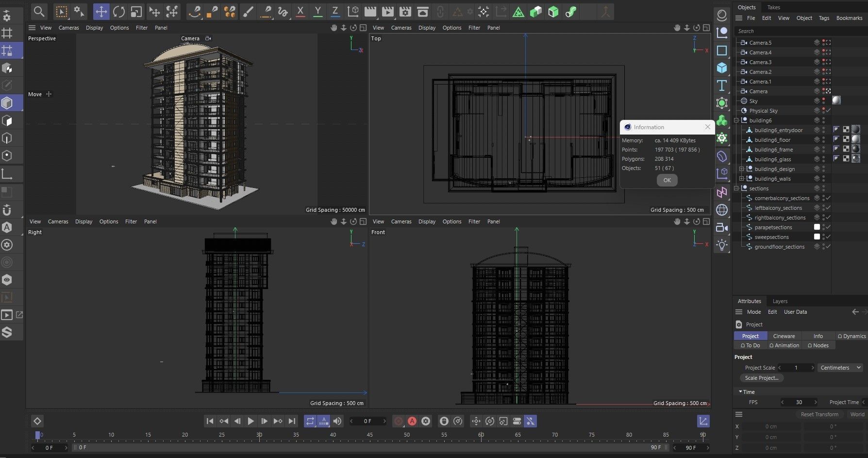
Task: Toggle Y axis lock
Action: coord(318,12)
